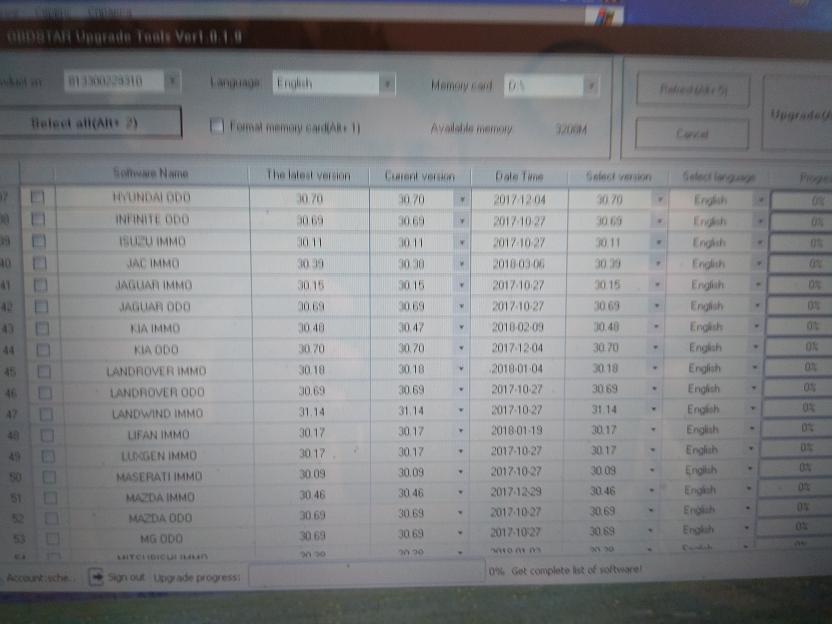Image resolution: width=832 pixels, height=624 pixels.
Task: Tick the MG ODO row checkbox
Action: pyautogui.click(x=52, y=539)
